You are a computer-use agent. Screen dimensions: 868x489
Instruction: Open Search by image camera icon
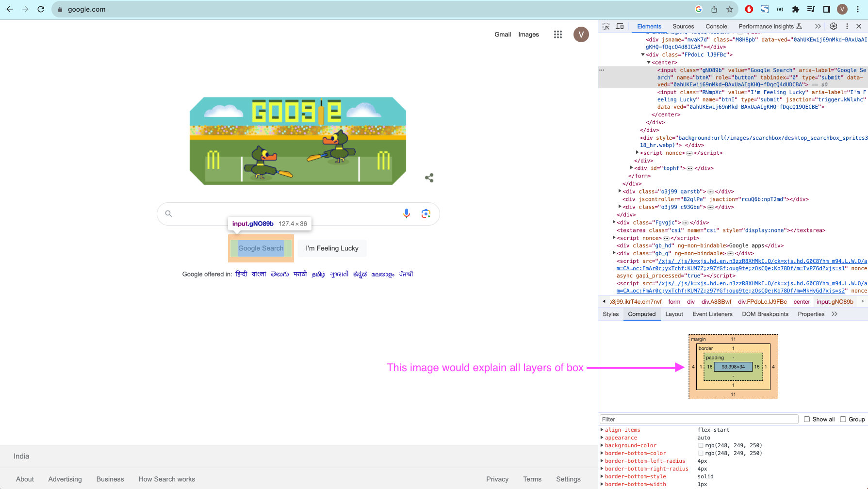[x=426, y=213]
